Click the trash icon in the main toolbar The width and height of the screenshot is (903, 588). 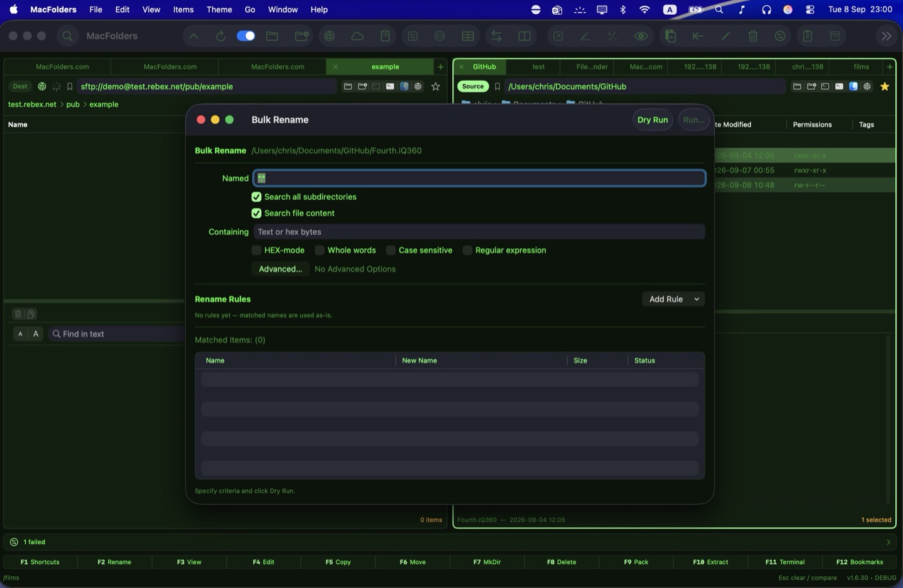753,36
